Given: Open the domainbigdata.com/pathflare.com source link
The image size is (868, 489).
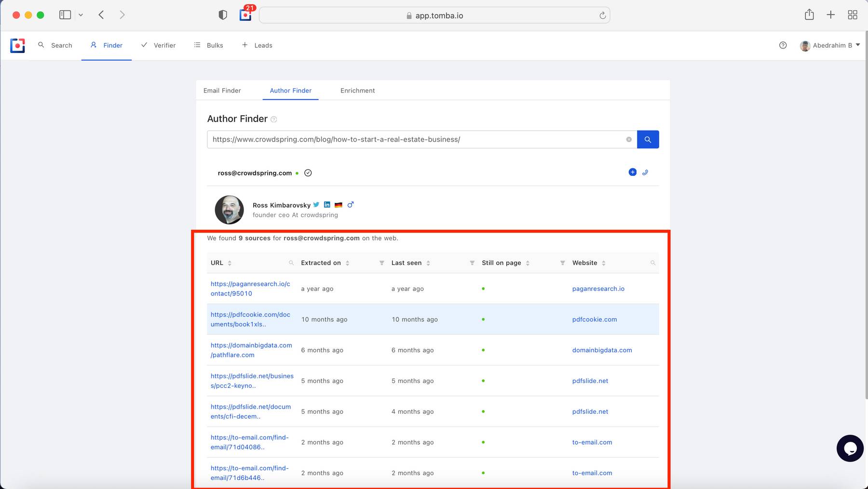Looking at the screenshot, I should pos(251,350).
